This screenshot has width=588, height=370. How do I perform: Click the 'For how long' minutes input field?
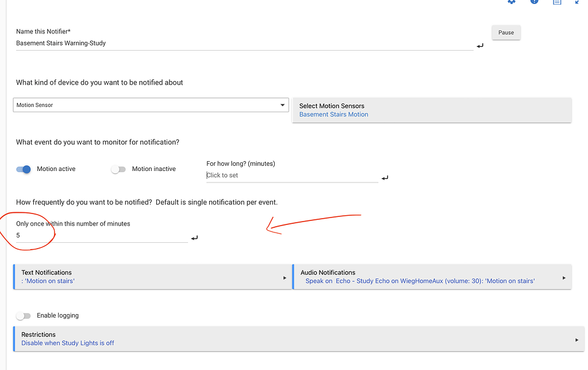[291, 176]
